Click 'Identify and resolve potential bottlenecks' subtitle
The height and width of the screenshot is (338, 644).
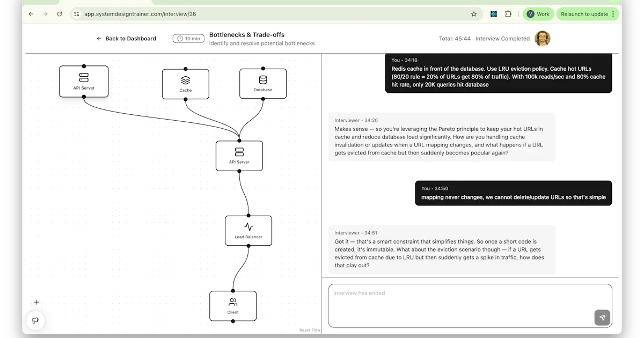click(262, 43)
